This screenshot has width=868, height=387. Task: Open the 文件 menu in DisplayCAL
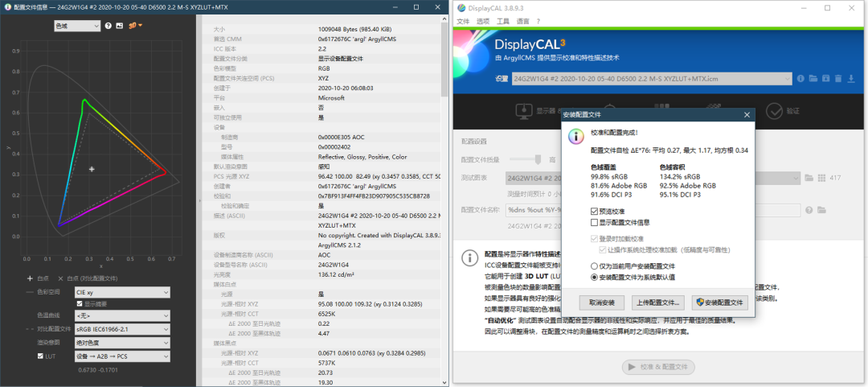click(463, 21)
